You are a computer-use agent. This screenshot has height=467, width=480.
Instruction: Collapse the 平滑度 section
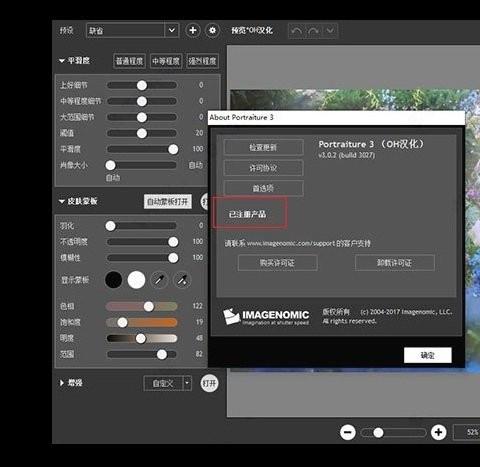[62, 61]
